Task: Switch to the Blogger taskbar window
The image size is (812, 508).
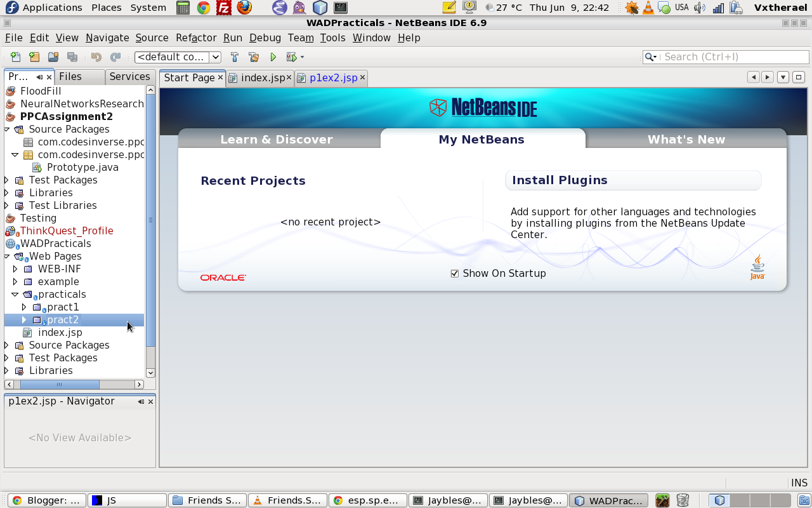Action: 47,500
